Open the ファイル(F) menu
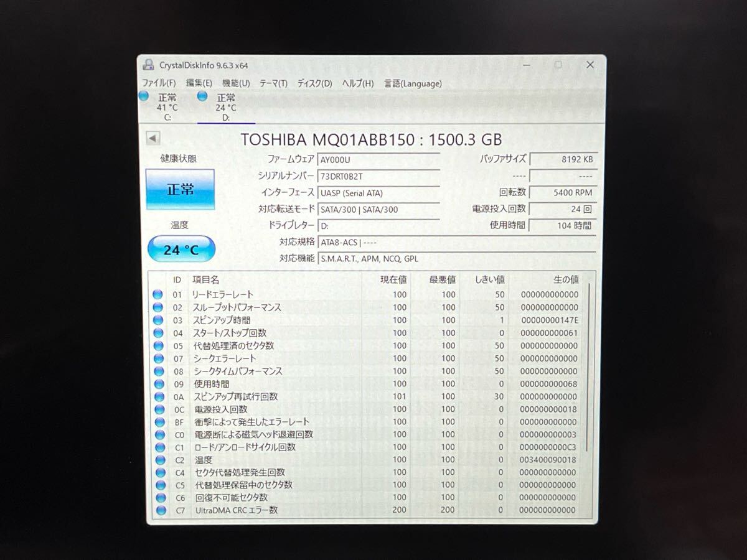The height and width of the screenshot is (560, 747). pos(159,83)
